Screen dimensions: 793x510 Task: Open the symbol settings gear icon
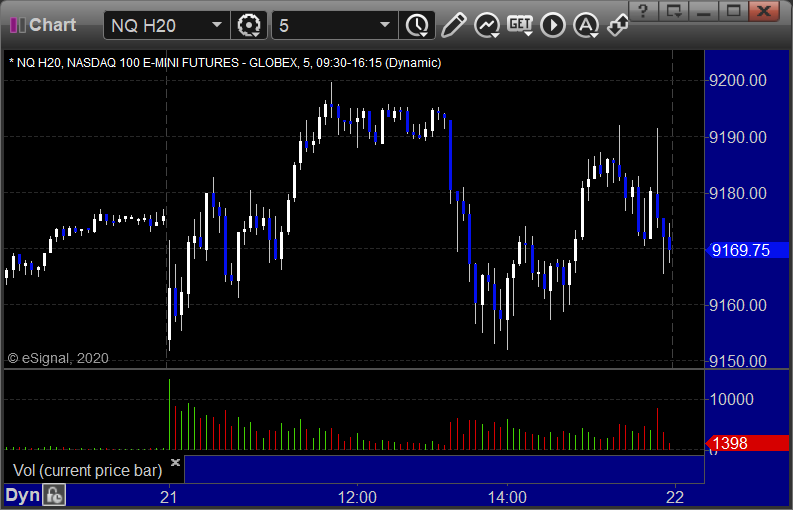tap(249, 25)
